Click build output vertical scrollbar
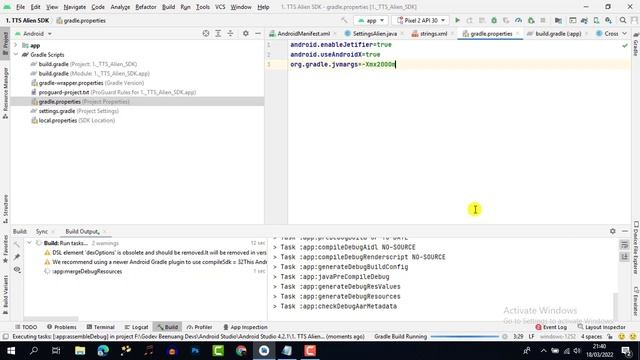 click(615, 306)
